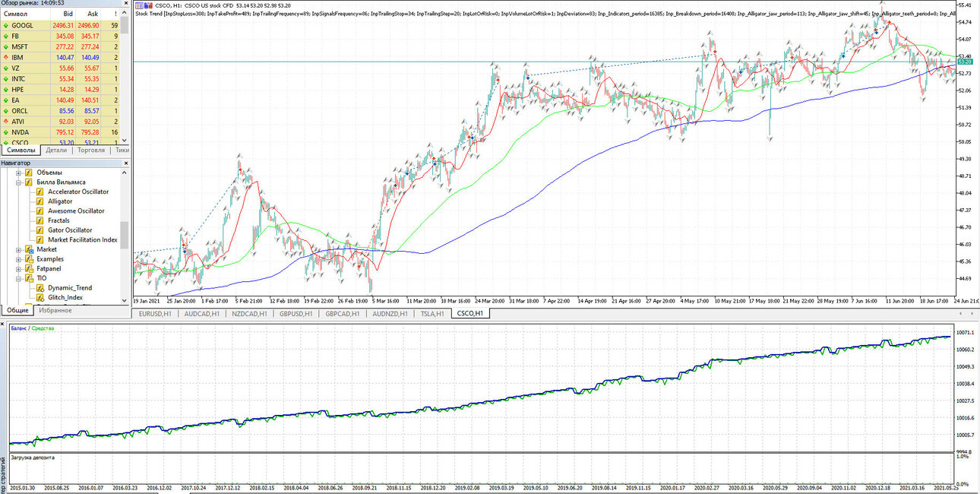The height and width of the screenshot is (494, 980).
Task: Select the EA symbol row
Action: [61, 100]
